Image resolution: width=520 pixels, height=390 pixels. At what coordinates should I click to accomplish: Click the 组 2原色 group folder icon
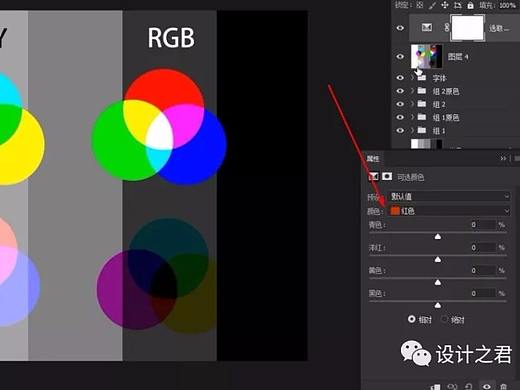tap(422, 91)
